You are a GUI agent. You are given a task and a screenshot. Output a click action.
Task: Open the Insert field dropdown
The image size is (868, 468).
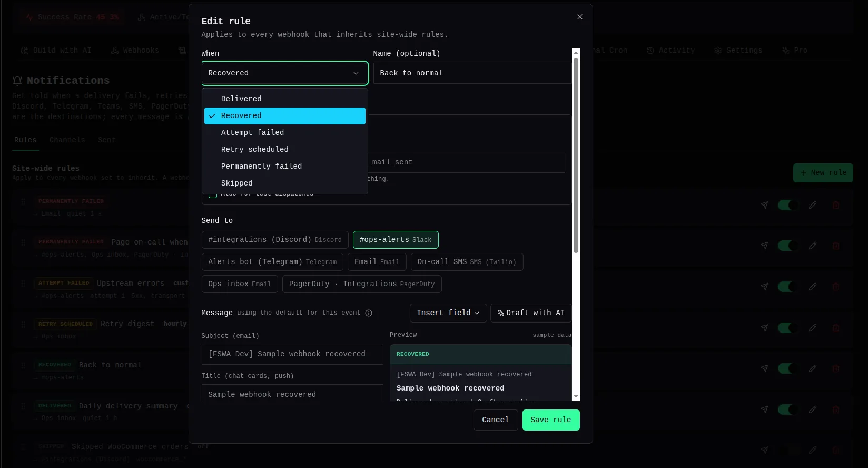448,313
